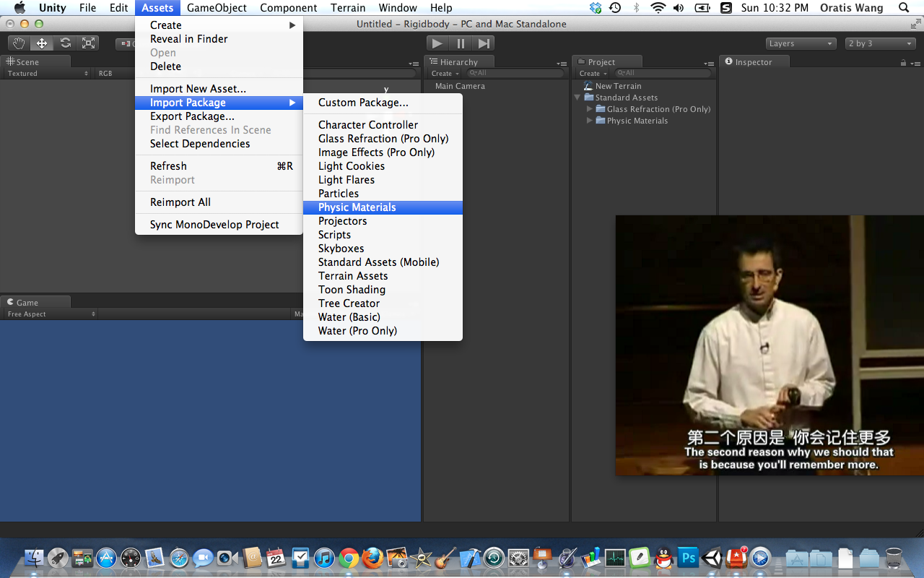Collapse the Standard Assets folder
The height and width of the screenshot is (578, 924).
click(578, 98)
